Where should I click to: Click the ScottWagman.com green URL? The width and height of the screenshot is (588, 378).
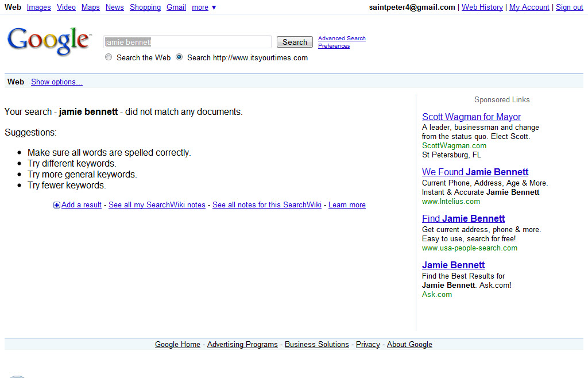point(454,145)
